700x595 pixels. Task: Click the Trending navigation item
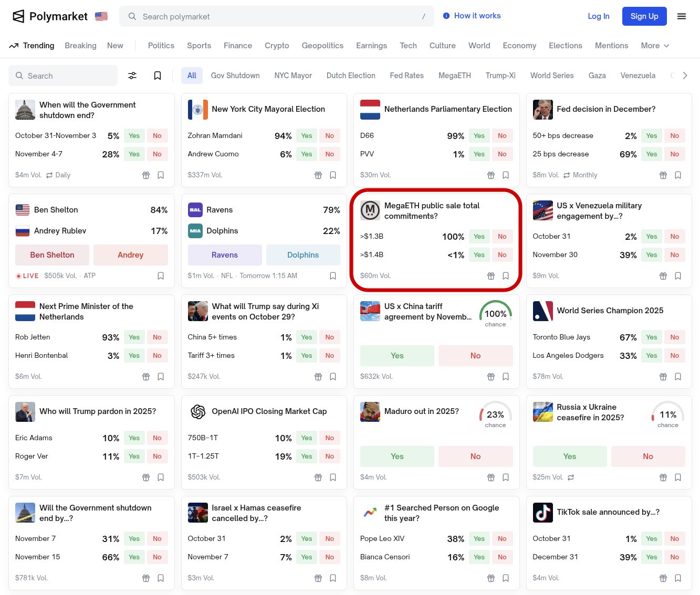tap(32, 46)
